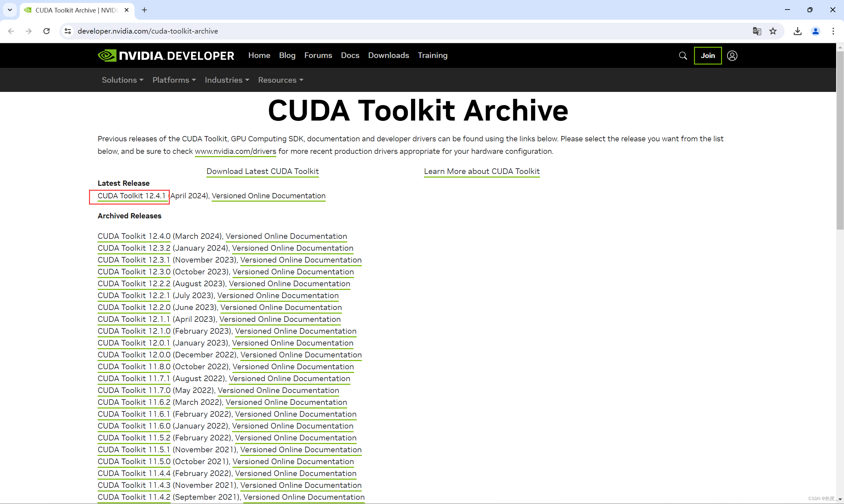Click the NVIDIA Developer logo

pyautogui.click(x=166, y=56)
